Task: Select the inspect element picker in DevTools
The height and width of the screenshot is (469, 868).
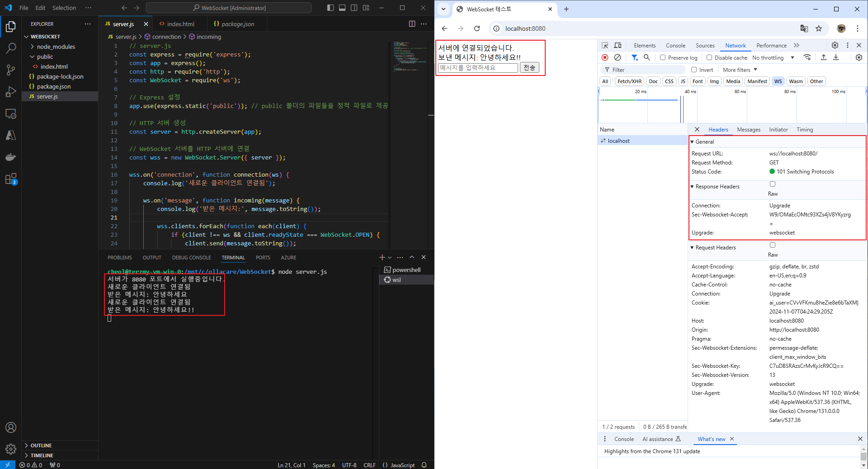Action: pyautogui.click(x=605, y=45)
